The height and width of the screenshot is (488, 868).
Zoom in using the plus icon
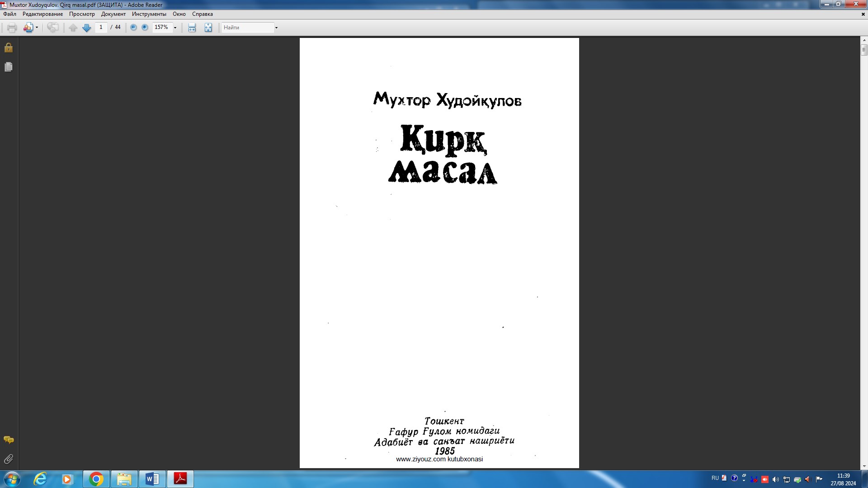click(145, 28)
